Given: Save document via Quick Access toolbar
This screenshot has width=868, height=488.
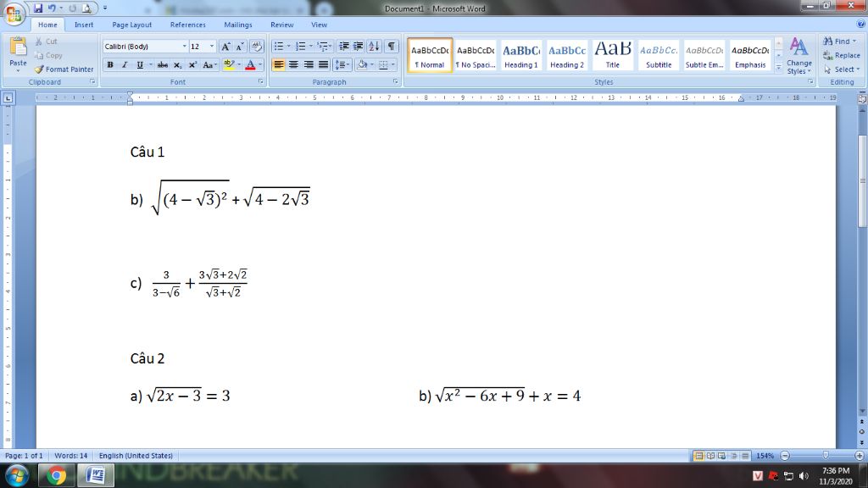Looking at the screenshot, I should click(x=37, y=8).
